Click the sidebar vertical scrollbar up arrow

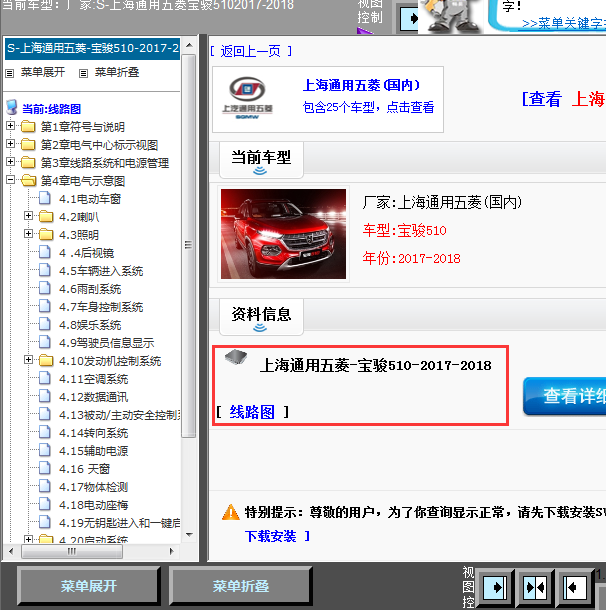[189, 45]
